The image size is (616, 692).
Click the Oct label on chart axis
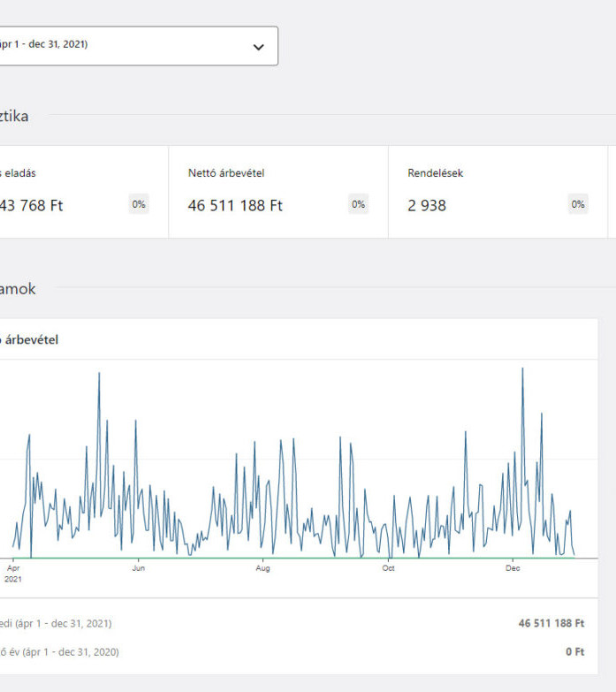point(388,568)
